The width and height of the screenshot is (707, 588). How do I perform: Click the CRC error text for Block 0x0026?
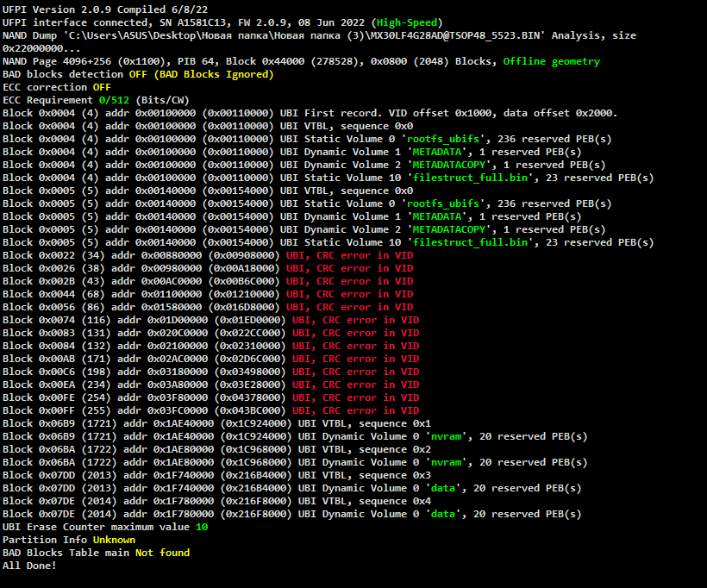click(349, 268)
